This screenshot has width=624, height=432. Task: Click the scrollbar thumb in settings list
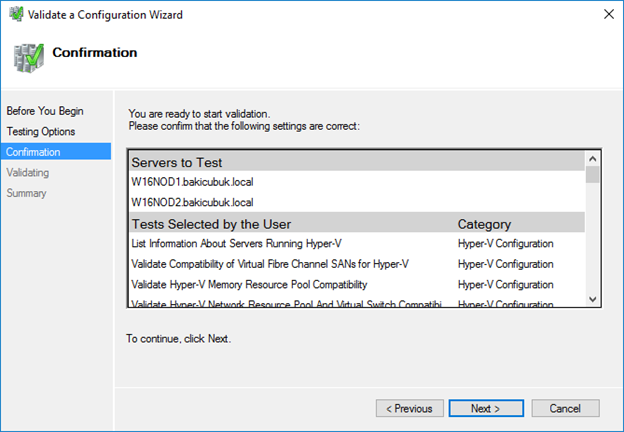tap(593, 174)
